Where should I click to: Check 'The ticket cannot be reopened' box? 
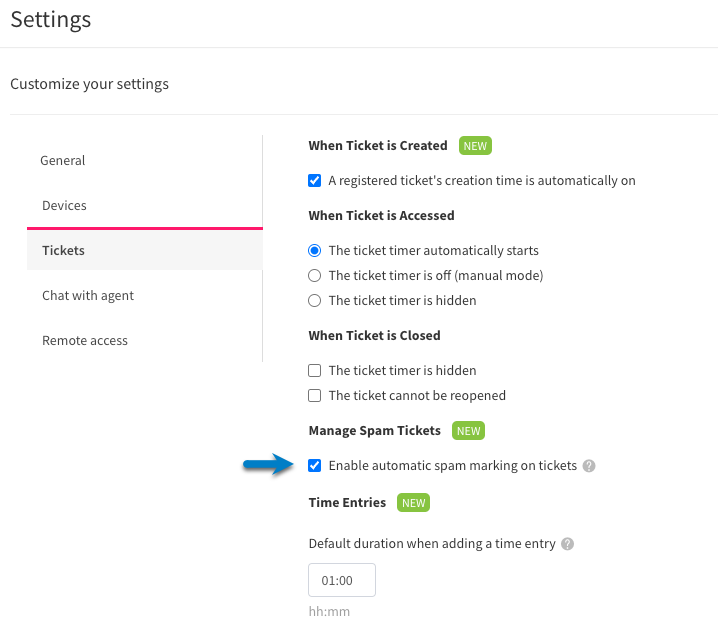pos(315,396)
